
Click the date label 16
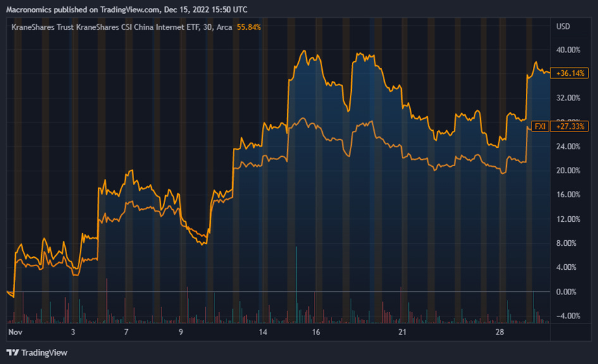pos(316,332)
